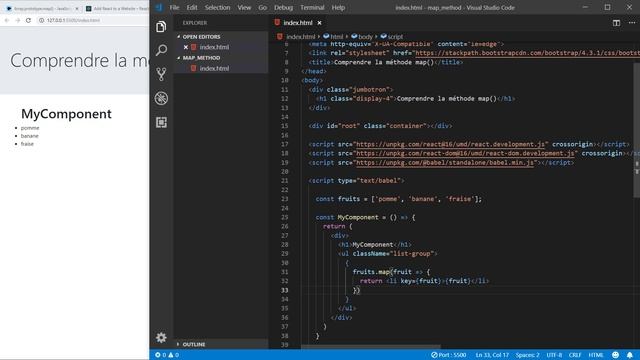Viewport: 640px width, 360px height.
Task: Open the Selection menu
Action: click(x=217, y=7)
